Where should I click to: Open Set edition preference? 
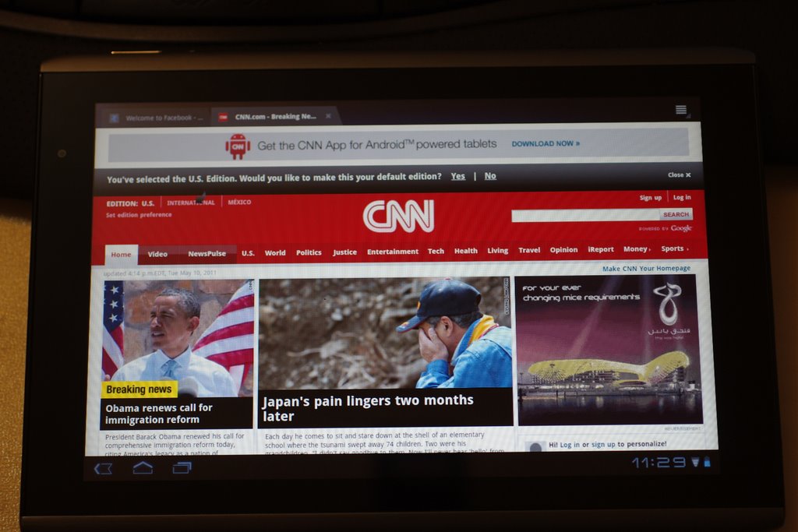tap(139, 215)
